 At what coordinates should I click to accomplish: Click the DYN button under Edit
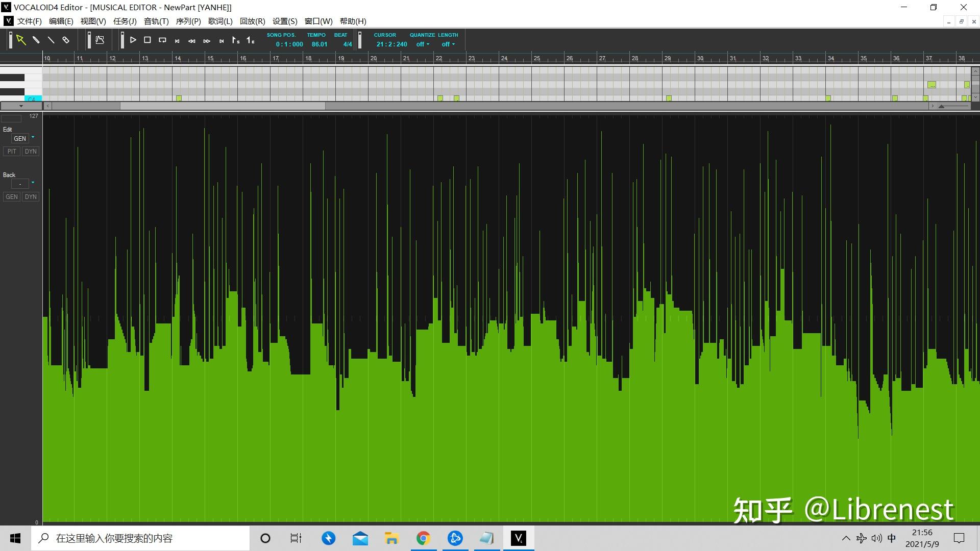(x=31, y=152)
